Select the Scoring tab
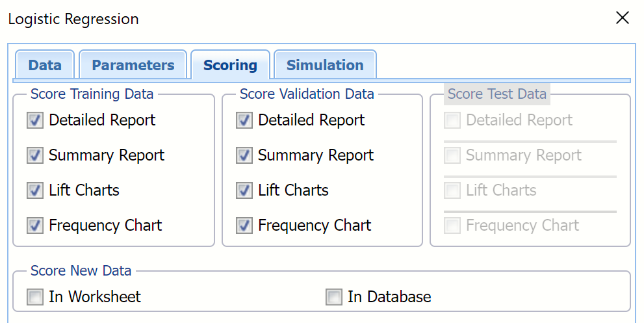644x323 pixels. (230, 65)
